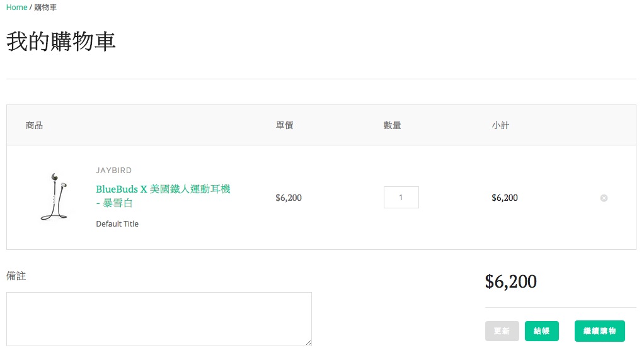Proceed with the 結帳 checkout button

542,331
